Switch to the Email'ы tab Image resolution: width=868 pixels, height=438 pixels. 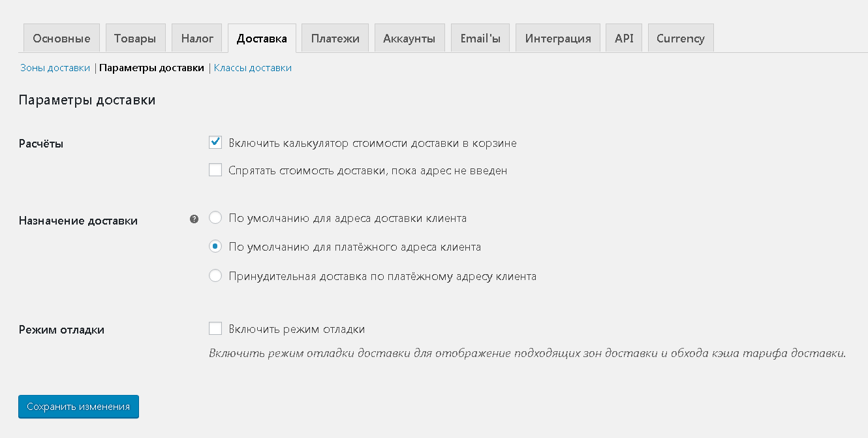[480, 38]
